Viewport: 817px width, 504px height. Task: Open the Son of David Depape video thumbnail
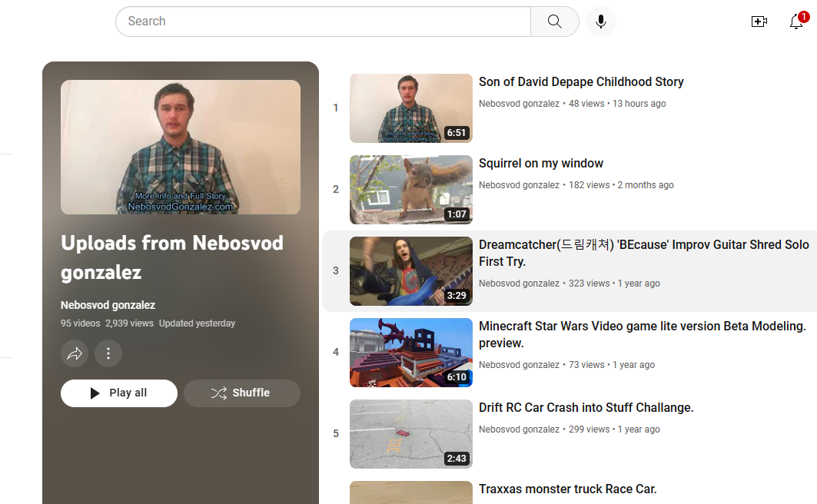click(411, 108)
